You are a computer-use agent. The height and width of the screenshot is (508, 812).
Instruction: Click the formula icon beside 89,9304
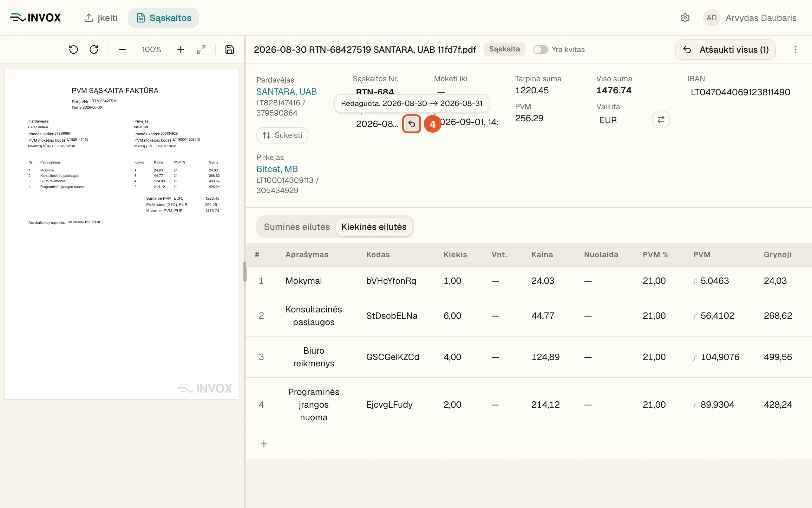(x=695, y=405)
